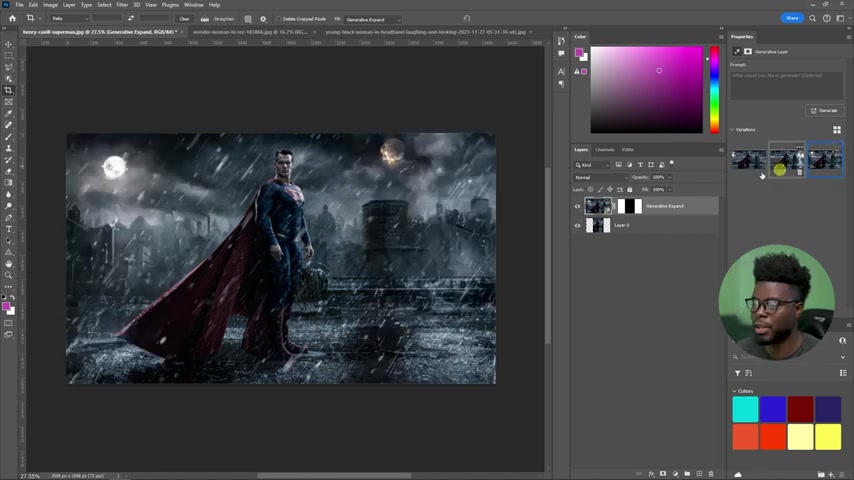Select the Clone Stamp tool
Image resolution: width=854 pixels, height=480 pixels.
tap(8, 148)
